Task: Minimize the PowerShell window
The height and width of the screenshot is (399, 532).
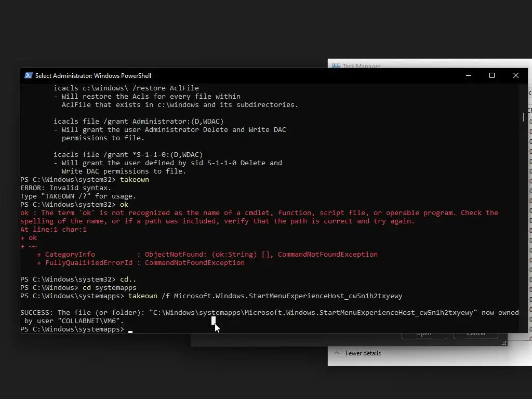Action: (x=469, y=75)
